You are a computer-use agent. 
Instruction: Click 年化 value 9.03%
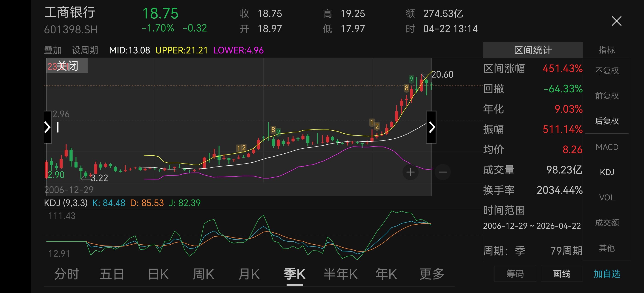click(x=569, y=109)
